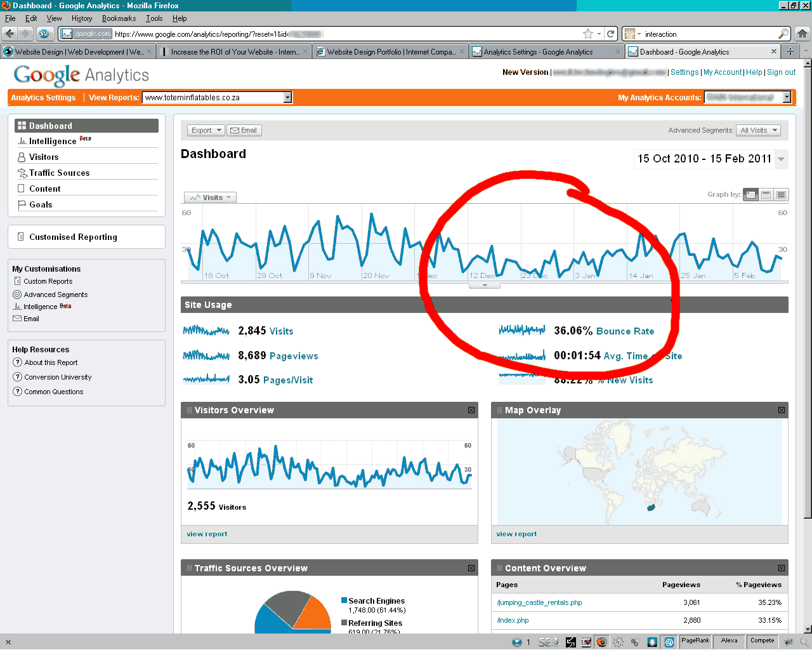Choose the rightmost Graph by view icon
This screenshot has width=812, height=650.
782,195
